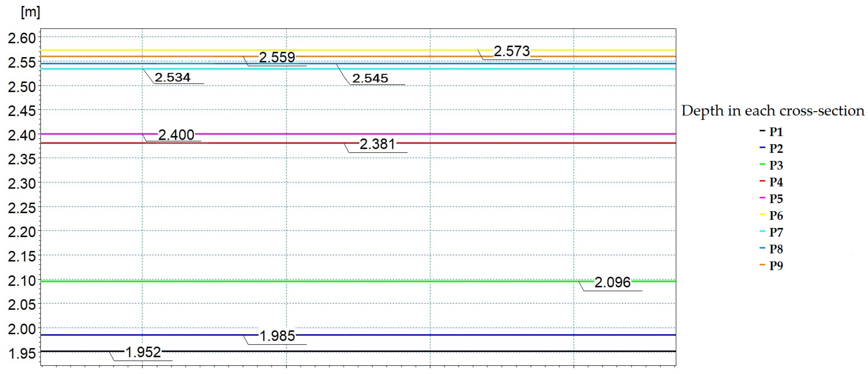Click the P2 blue legend marker
The height and width of the screenshot is (374, 868).
click(x=762, y=147)
